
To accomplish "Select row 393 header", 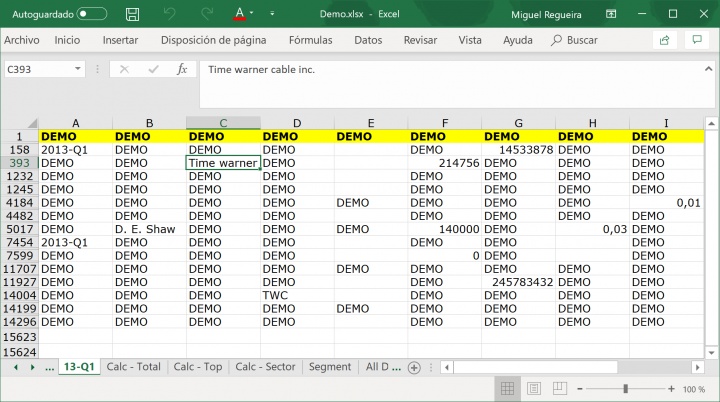I will (19, 163).
